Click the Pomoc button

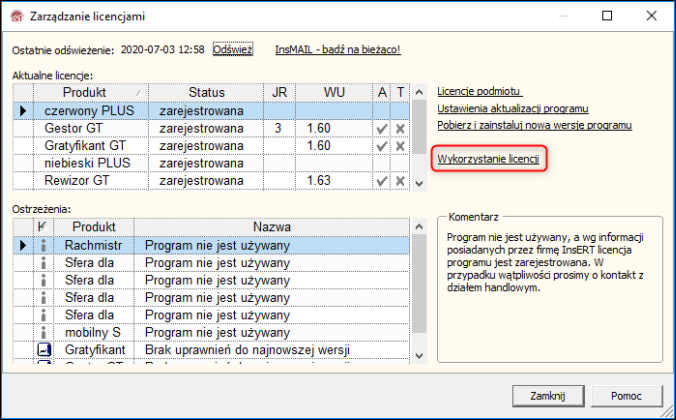pos(626,396)
